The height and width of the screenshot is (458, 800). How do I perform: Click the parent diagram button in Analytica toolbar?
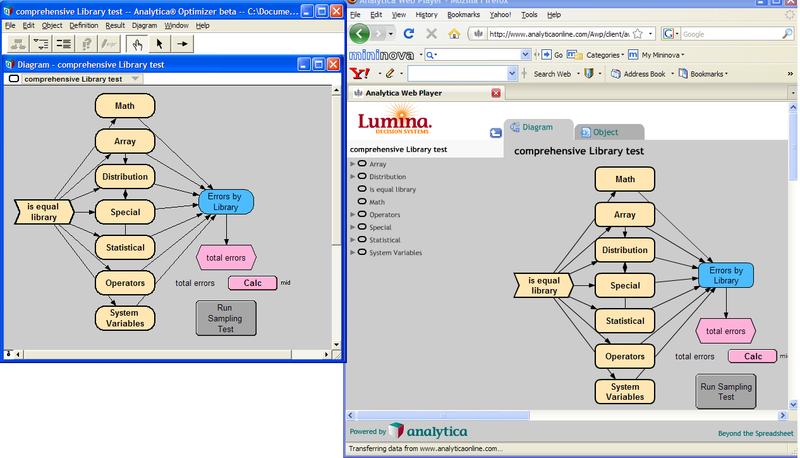(x=18, y=44)
